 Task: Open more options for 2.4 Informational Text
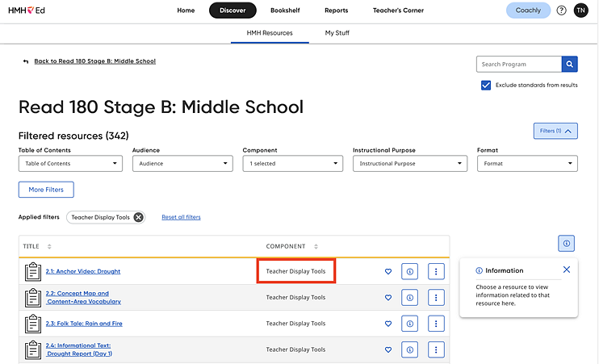coord(436,349)
